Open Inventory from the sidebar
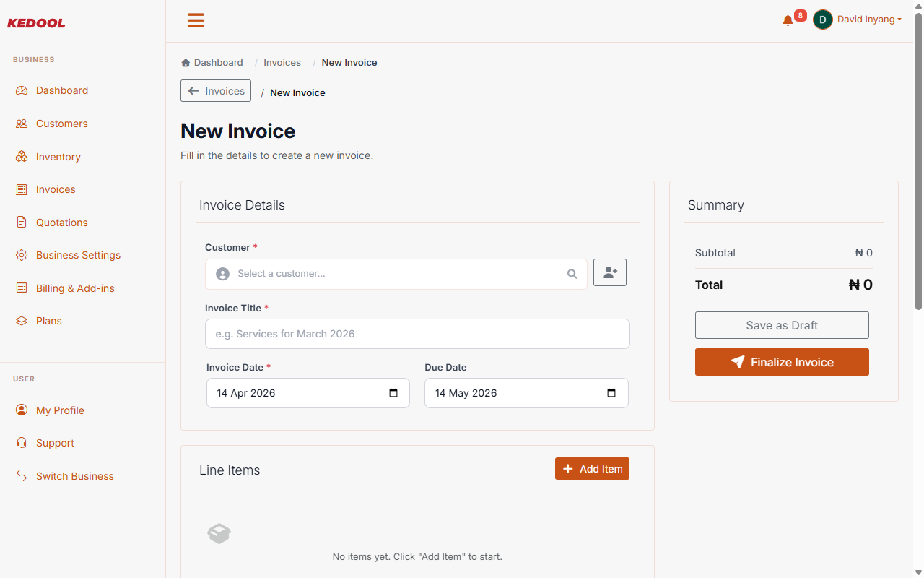This screenshot has height=578, width=924. 58,157
